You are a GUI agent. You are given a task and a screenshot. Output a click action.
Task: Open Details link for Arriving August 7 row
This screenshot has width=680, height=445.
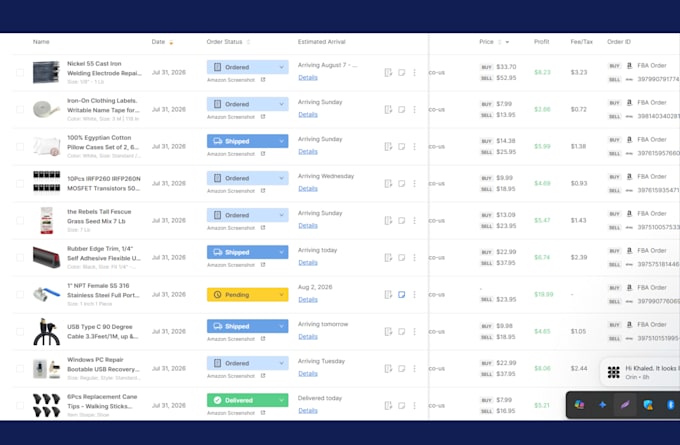point(308,78)
